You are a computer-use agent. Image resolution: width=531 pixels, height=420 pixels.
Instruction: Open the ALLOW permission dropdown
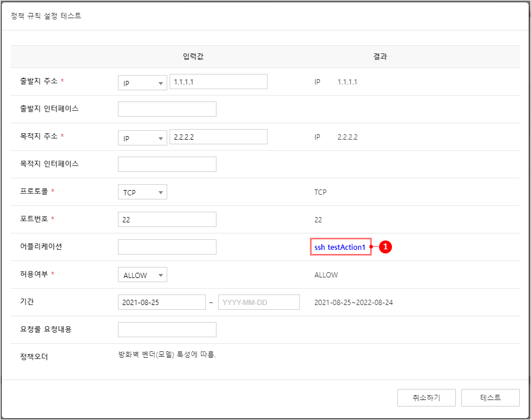coord(142,275)
